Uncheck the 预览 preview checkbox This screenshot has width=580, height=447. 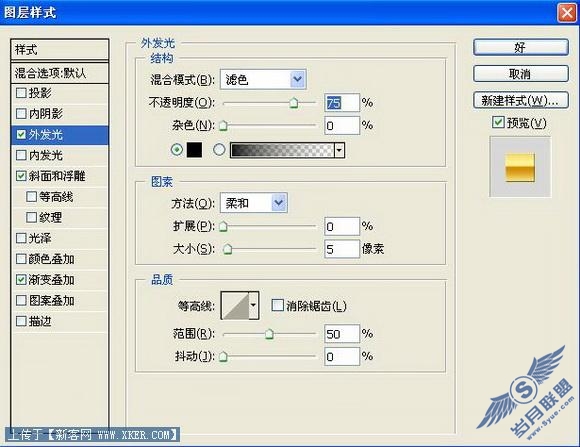click(x=498, y=122)
